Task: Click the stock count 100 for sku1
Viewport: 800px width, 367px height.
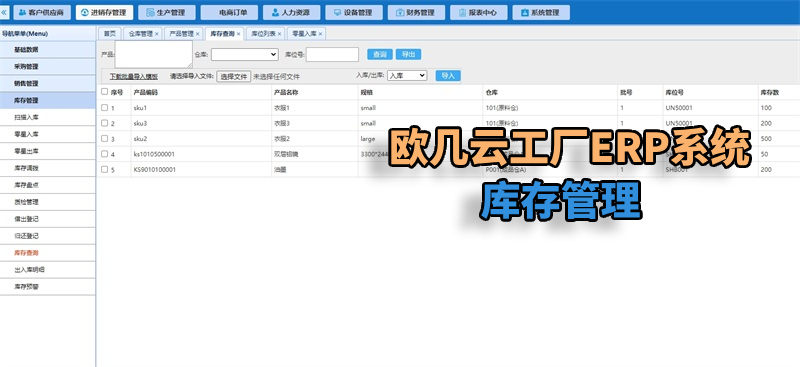Action: click(766, 108)
